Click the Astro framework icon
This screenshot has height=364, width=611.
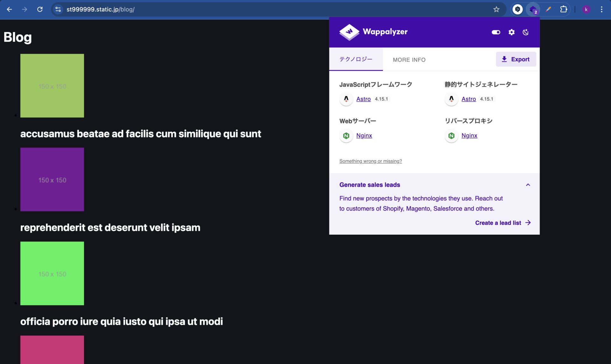[x=346, y=99]
